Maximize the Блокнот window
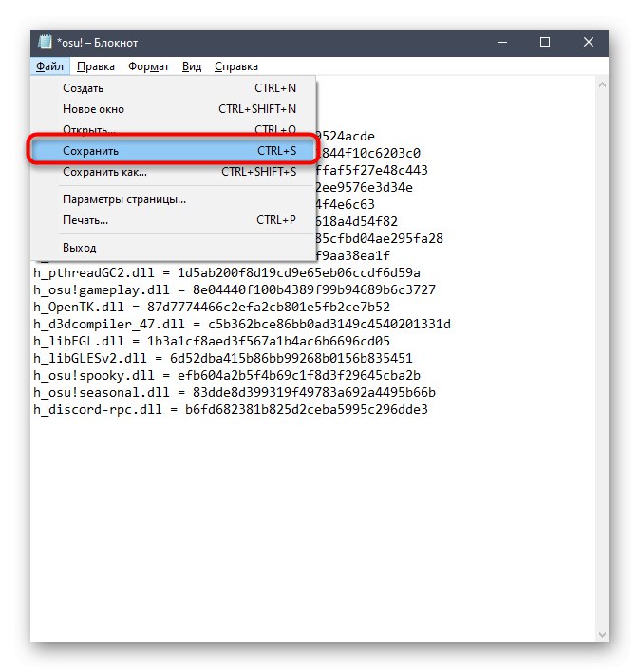This screenshot has width=639, height=672. 545,42
